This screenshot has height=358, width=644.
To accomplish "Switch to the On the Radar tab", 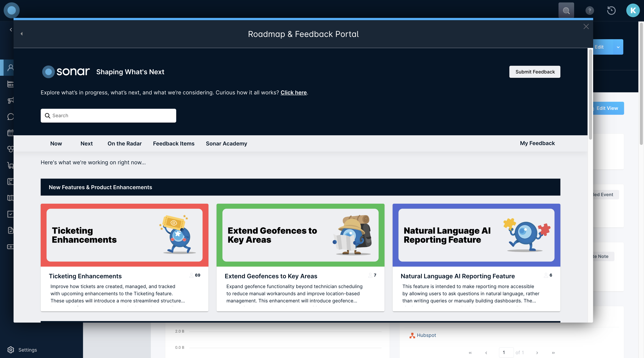I will click(124, 144).
